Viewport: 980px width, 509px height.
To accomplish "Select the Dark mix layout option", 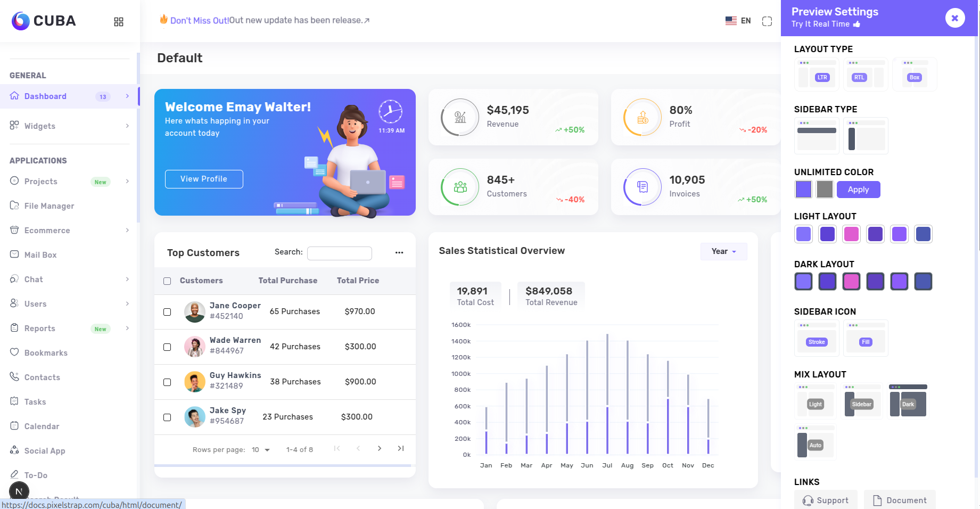I will (x=908, y=400).
